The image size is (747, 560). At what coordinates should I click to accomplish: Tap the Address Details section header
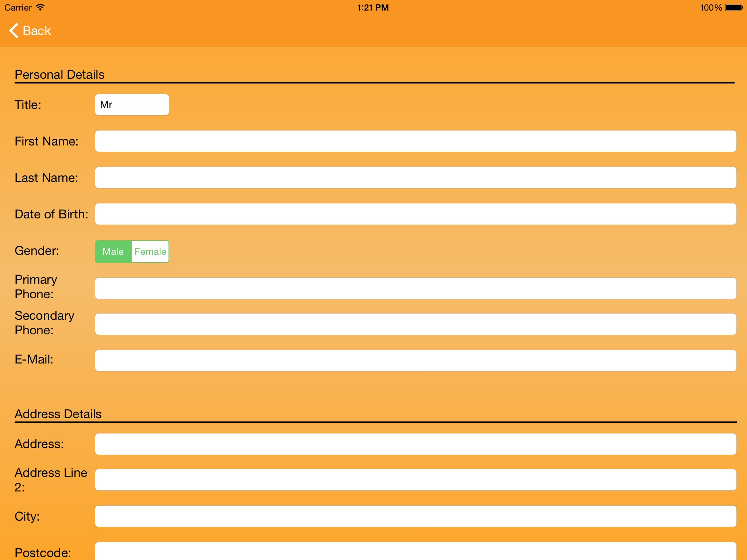tap(58, 414)
